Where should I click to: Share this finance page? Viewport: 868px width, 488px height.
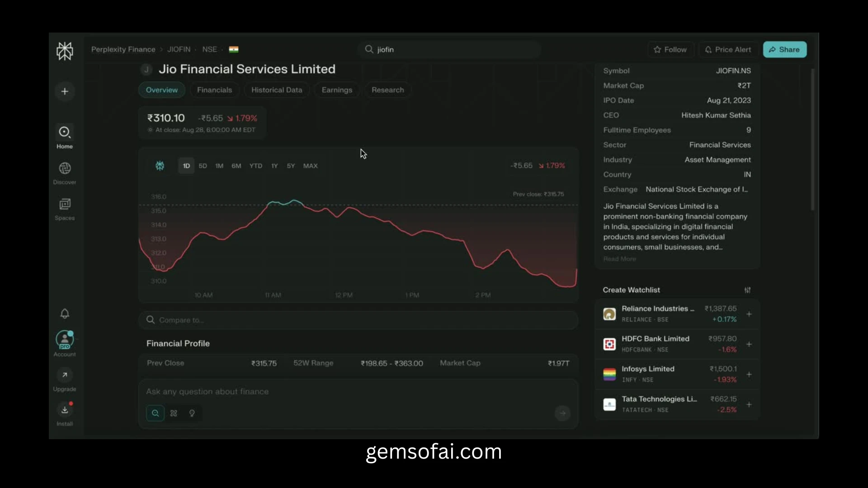tap(785, 50)
